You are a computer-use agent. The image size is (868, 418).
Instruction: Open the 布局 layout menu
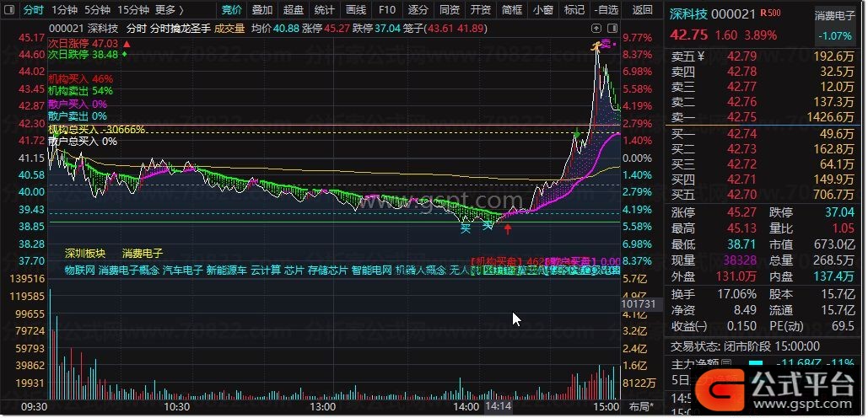642,407
